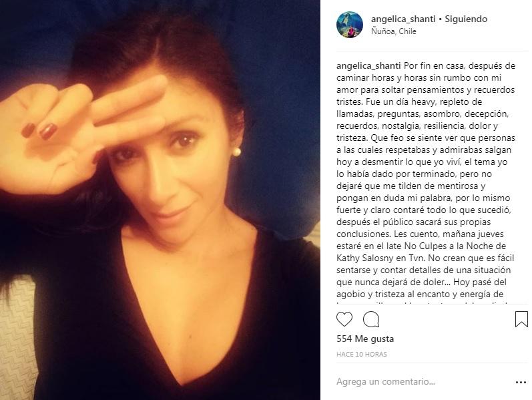This screenshot has width=532, height=400.
Task: Click the red-painted fingernails in the photo
Action: click(40, 130)
